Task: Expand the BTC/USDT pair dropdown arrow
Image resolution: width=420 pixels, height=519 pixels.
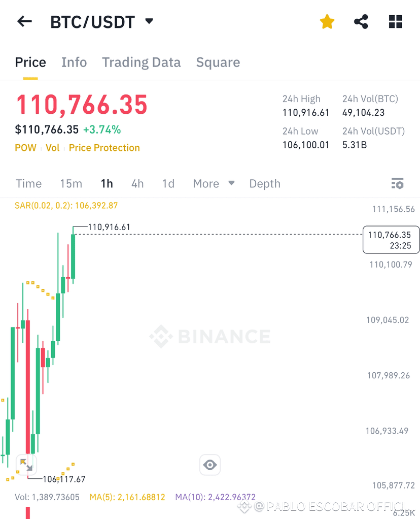Action: pyautogui.click(x=149, y=21)
